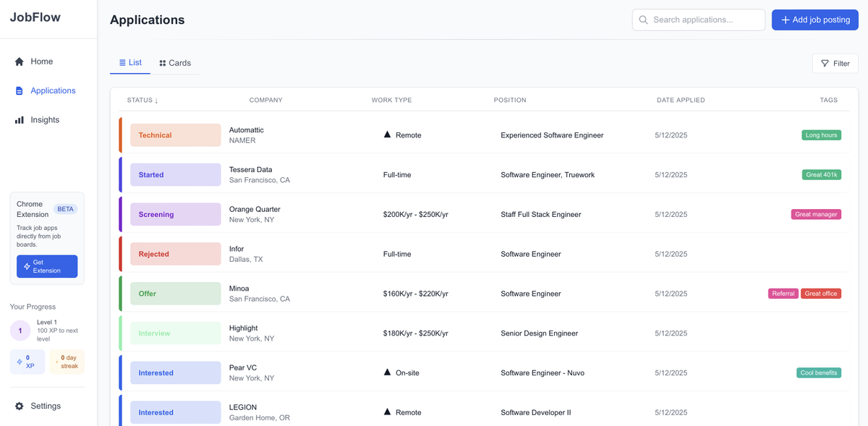Click the grid icon next to Cards
The height and width of the screenshot is (426, 868).
tap(161, 63)
